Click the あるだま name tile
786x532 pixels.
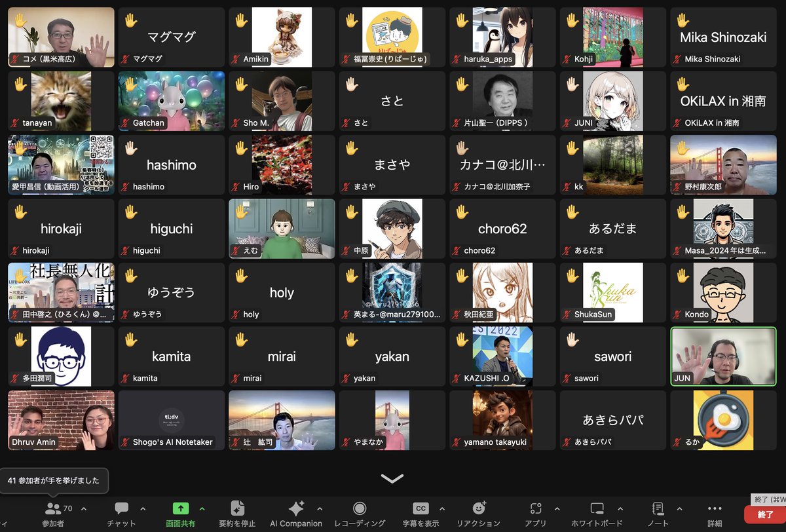coord(613,229)
